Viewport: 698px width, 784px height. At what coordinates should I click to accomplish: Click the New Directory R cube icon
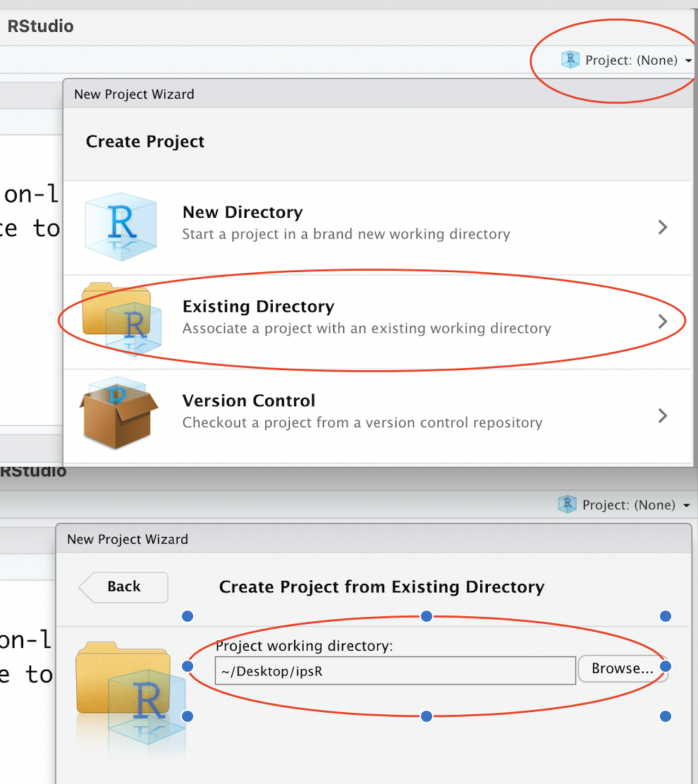pyautogui.click(x=121, y=226)
